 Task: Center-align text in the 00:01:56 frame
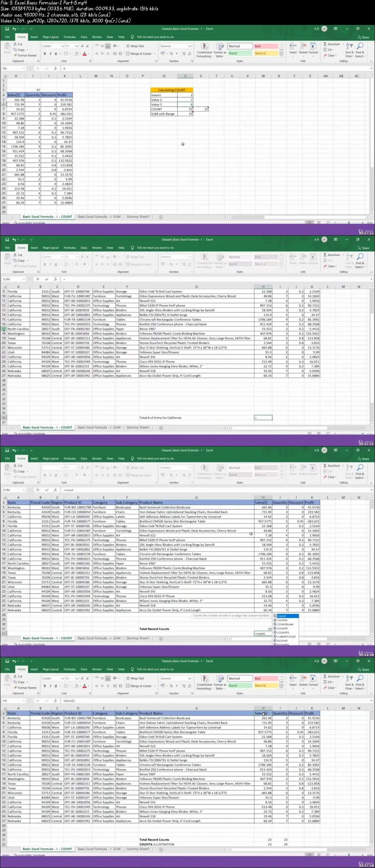pyautogui.click(x=102, y=54)
